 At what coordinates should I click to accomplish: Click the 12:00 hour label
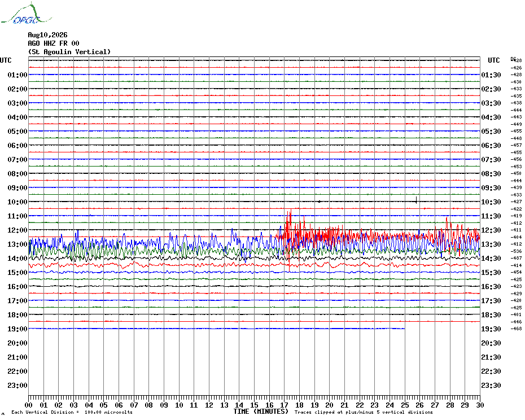click(17, 230)
